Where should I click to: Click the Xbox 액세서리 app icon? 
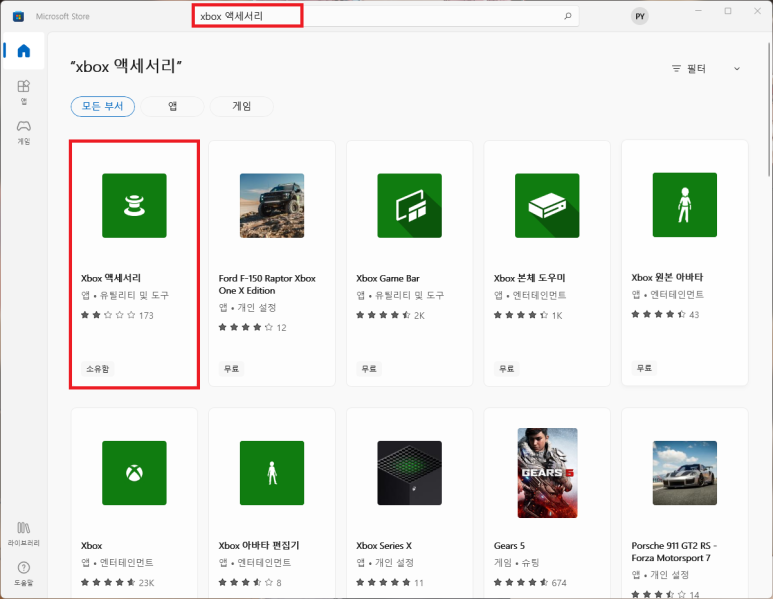pyautogui.click(x=134, y=206)
